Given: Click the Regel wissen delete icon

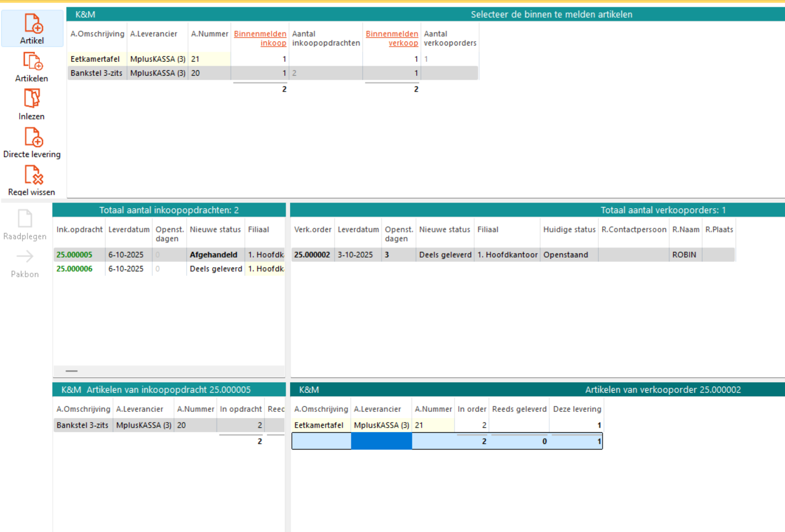Looking at the screenshot, I should coord(33,175).
